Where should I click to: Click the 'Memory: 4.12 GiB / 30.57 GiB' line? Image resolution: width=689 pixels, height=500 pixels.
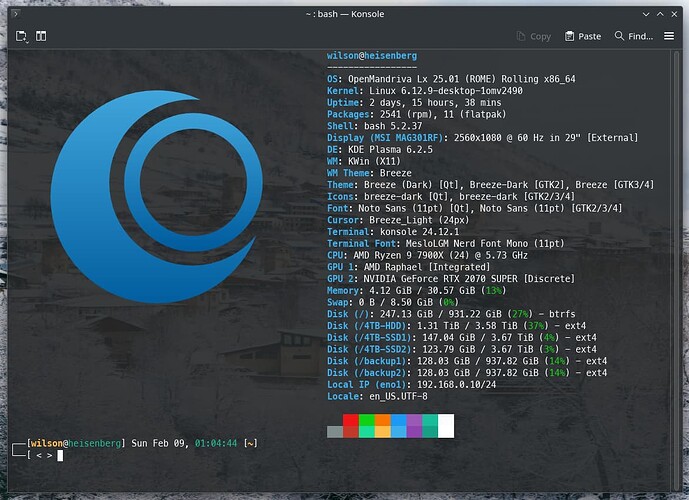coord(417,291)
